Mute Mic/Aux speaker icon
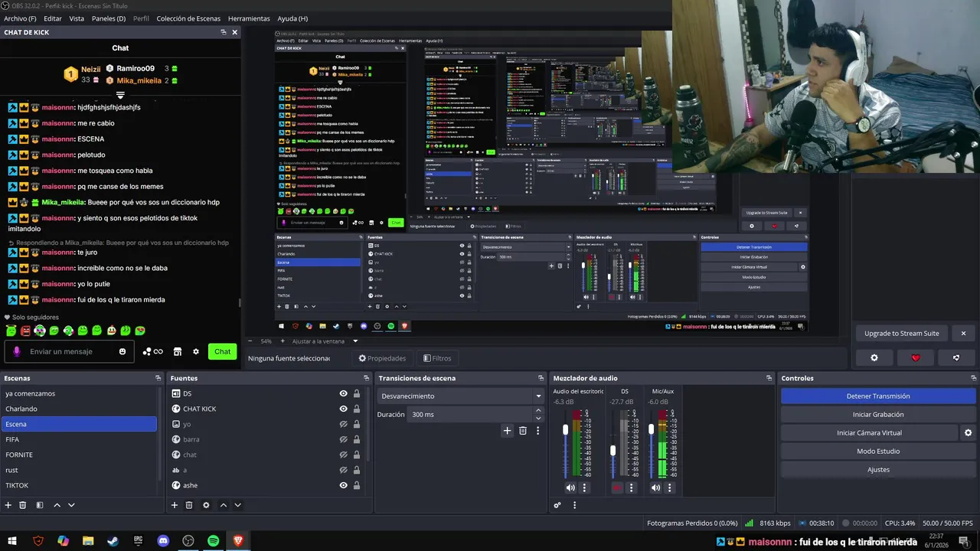Screen dimensions: 980x551 click(656, 487)
